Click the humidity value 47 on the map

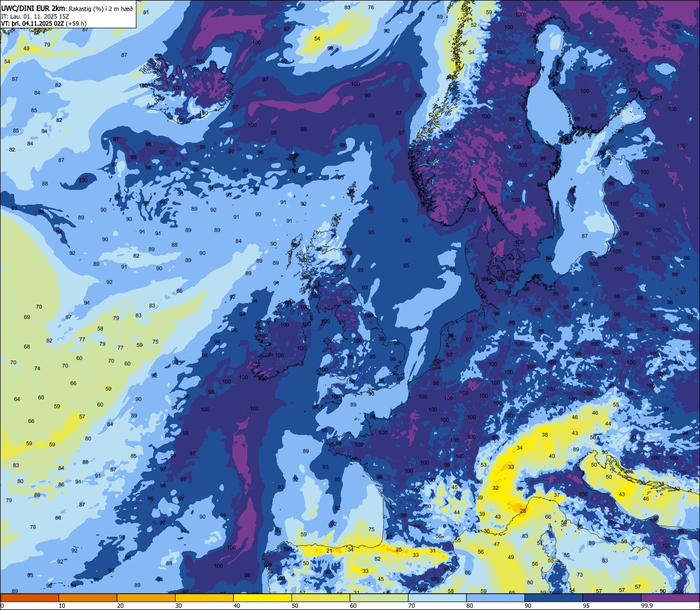[x=497, y=544]
